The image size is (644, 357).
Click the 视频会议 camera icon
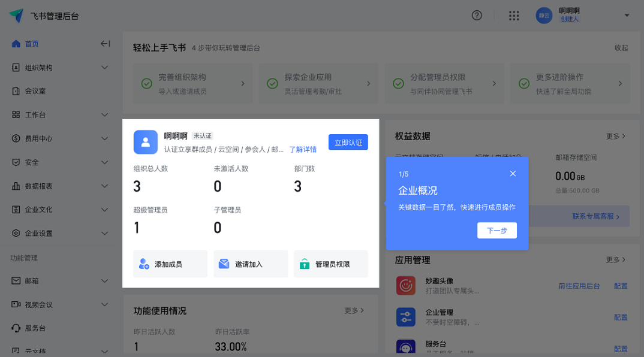click(x=16, y=304)
